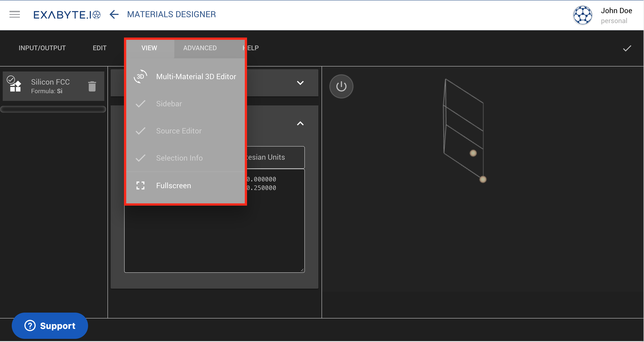
Task: Expand the collapsed panel with down chevron
Action: [x=300, y=83]
